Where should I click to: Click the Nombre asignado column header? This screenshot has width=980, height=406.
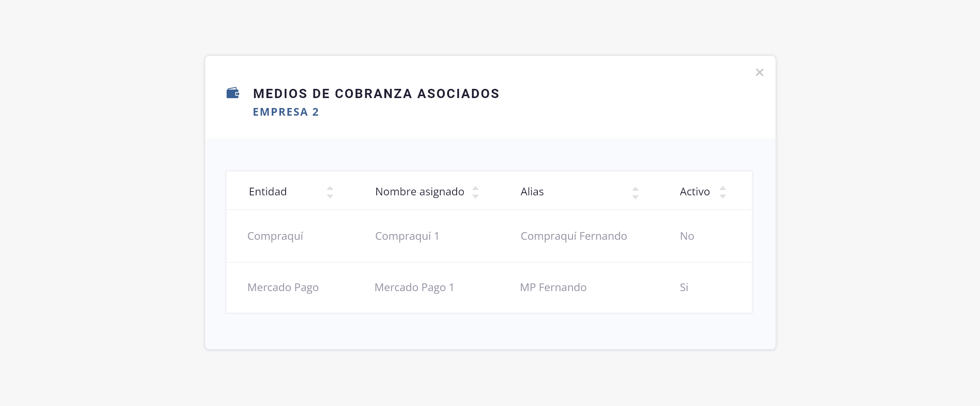(x=420, y=192)
